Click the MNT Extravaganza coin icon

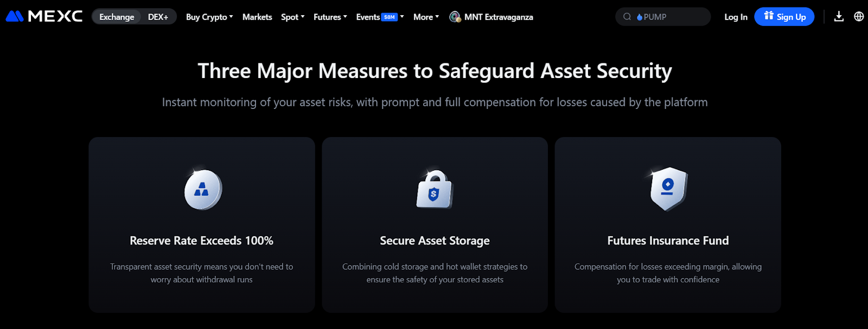click(x=455, y=17)
